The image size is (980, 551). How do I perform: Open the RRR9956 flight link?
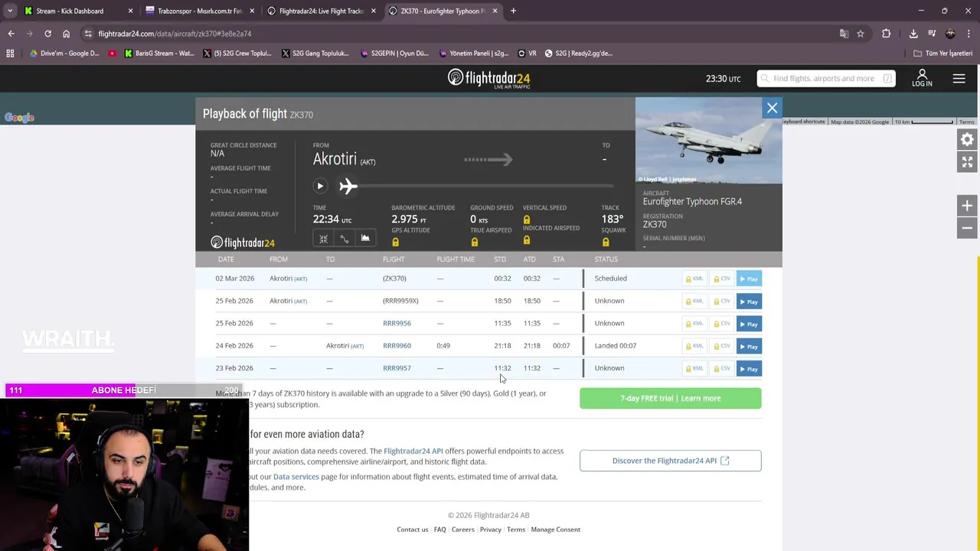coord(397,323)
